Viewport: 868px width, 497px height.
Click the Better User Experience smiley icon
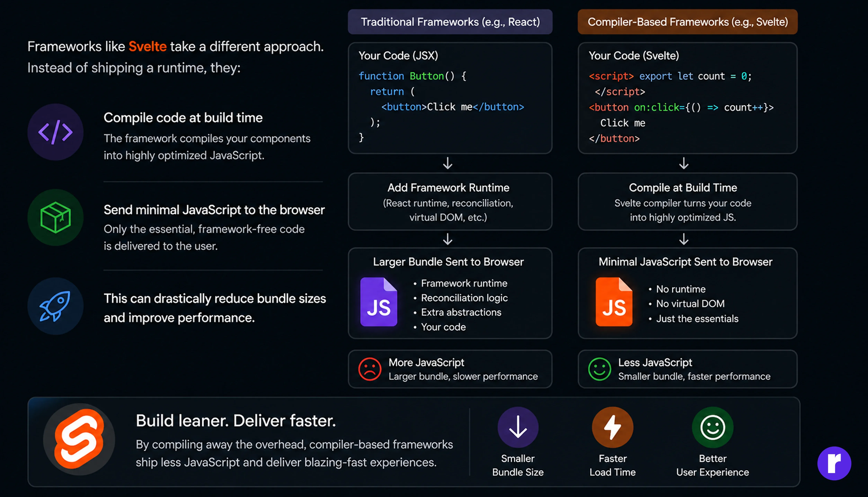point(713,427)
